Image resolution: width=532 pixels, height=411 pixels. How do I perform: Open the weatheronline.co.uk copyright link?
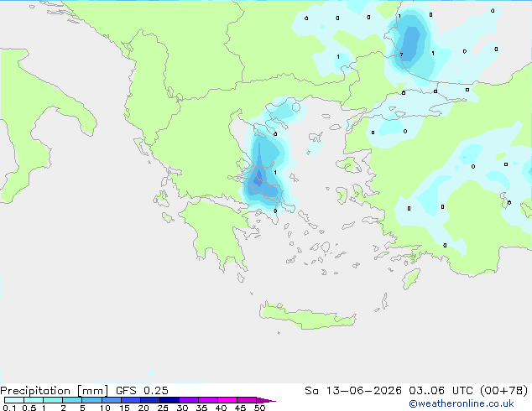click(x=462, y=403)
